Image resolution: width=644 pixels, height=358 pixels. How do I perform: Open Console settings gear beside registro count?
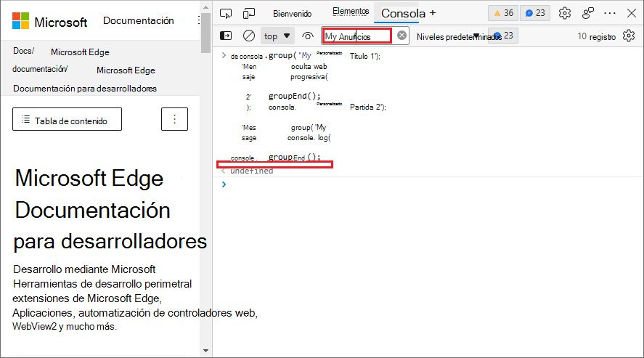629,36
